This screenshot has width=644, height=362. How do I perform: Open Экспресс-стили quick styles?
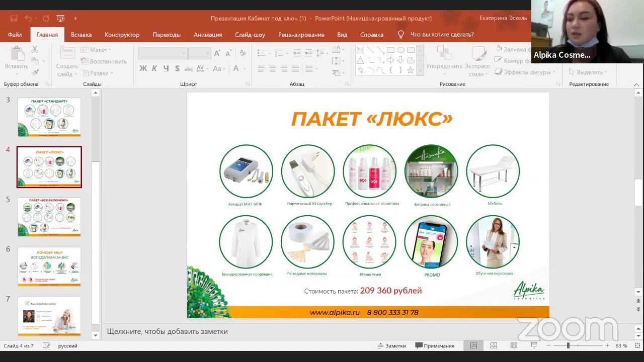[x=477, y=61]
